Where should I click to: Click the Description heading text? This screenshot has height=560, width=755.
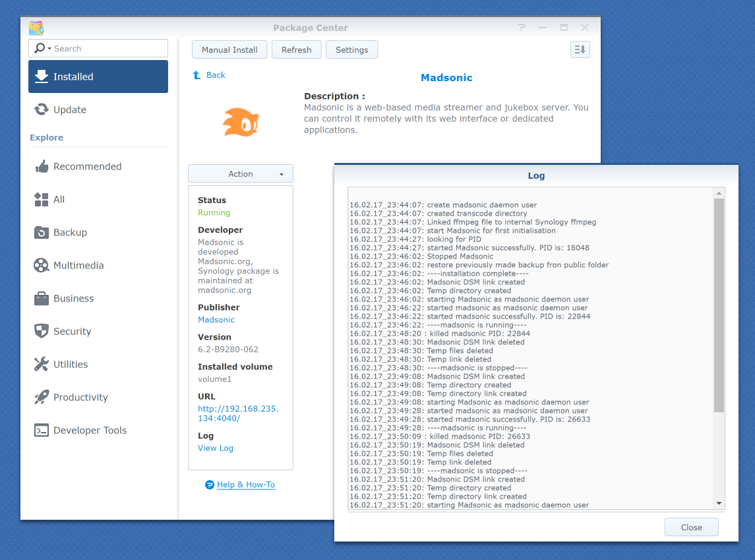pyautogui.click(x=335, y=96)
